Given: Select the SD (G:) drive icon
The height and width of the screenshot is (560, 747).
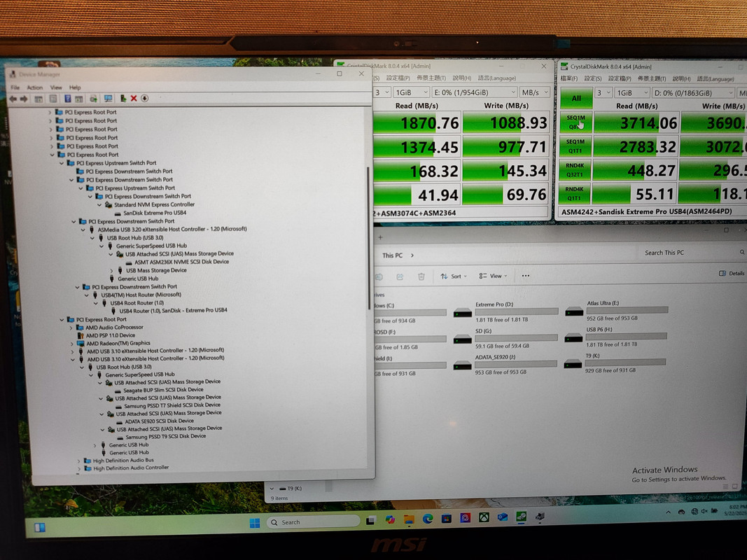Looking at the screenshot, I should pos(463,339).
